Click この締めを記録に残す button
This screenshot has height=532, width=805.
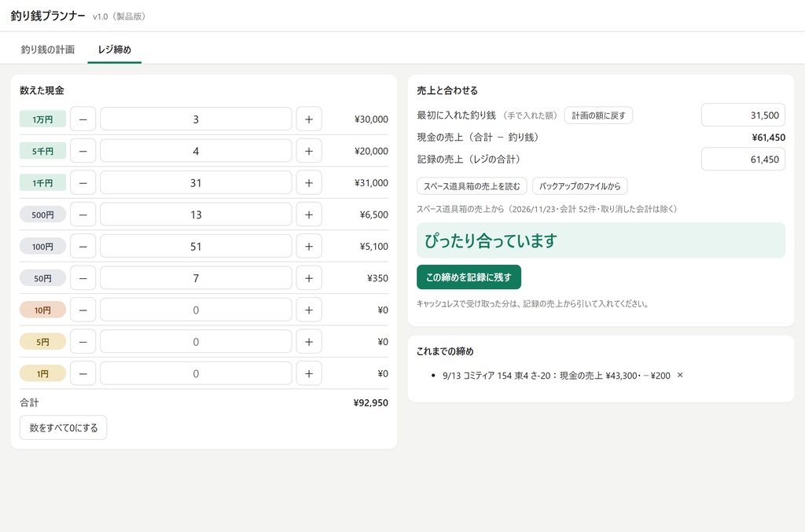pyautogui.click(x=469, y=277)
